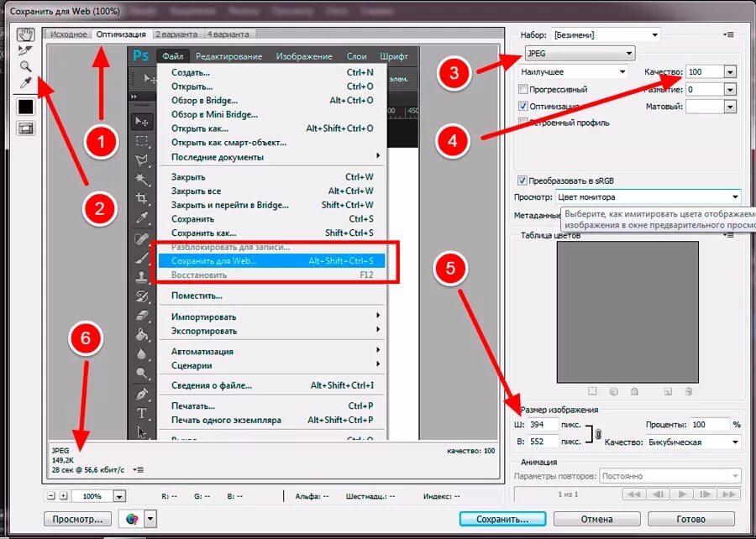
Task: Click the gray color table area
Action: point(627,312)
